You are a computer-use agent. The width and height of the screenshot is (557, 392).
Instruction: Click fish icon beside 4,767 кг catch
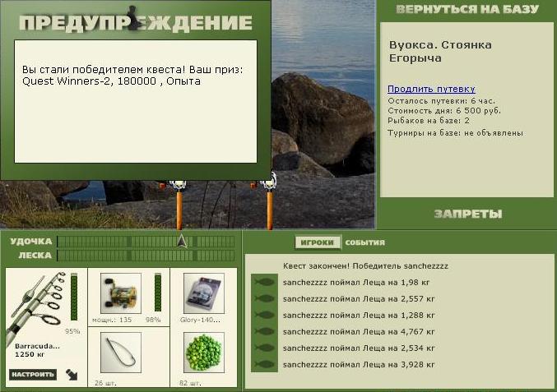(264, 332)
